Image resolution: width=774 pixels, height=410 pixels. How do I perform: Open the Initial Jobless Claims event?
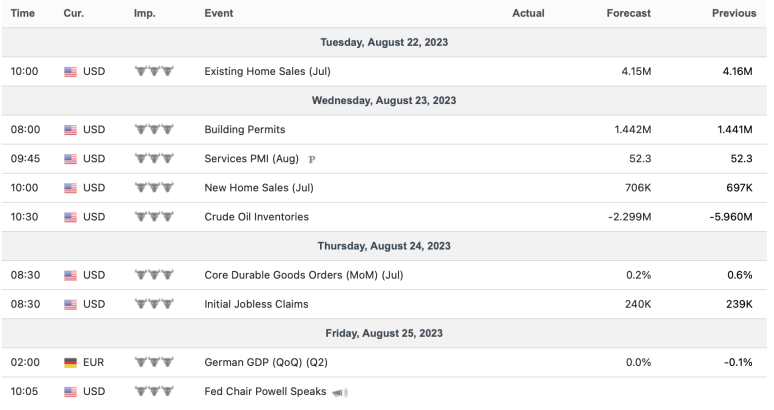click(256, 304)
